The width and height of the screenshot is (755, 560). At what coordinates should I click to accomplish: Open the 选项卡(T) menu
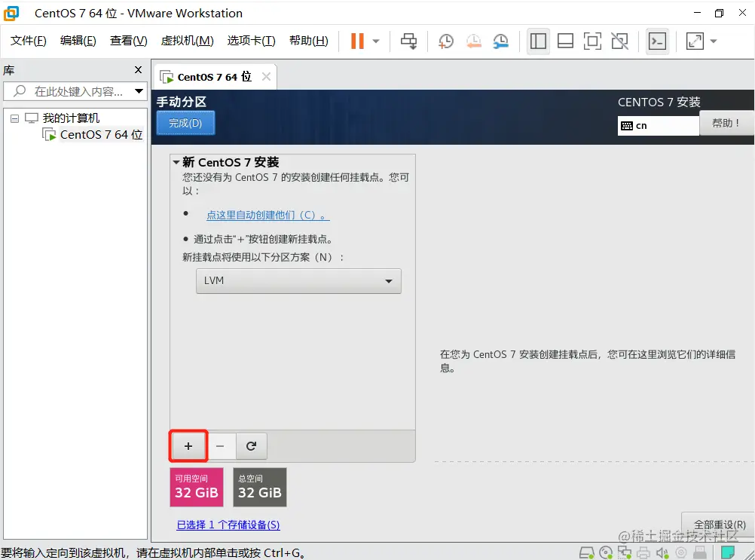pos(252,41)
